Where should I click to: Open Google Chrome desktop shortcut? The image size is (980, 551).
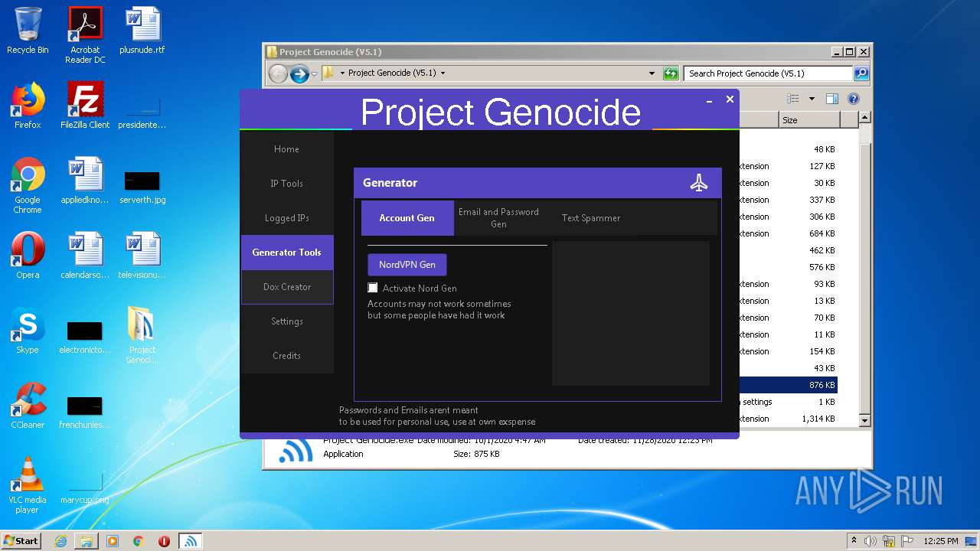point(28,185)
